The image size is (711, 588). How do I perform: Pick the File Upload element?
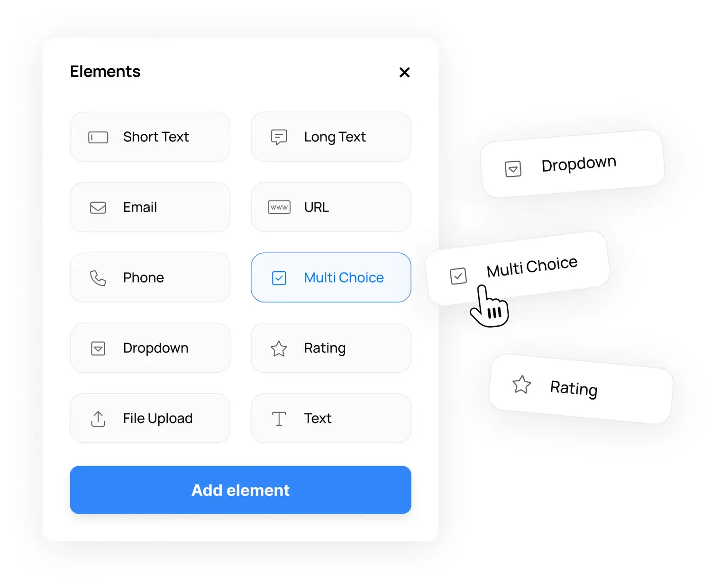(150, 418)
